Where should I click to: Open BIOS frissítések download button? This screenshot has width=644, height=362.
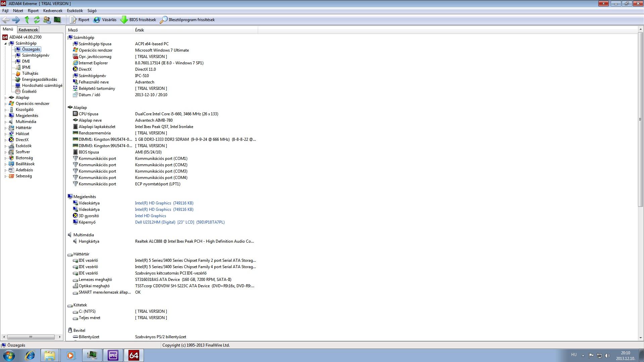(x=138, y=20)
